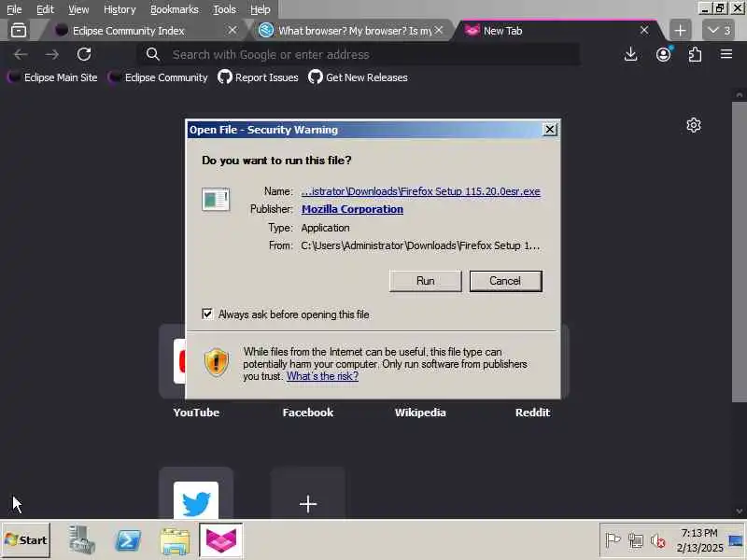Open the Tools menu
Image resolution: width=747 pixels, height=560 pixels.
(224, 9)
